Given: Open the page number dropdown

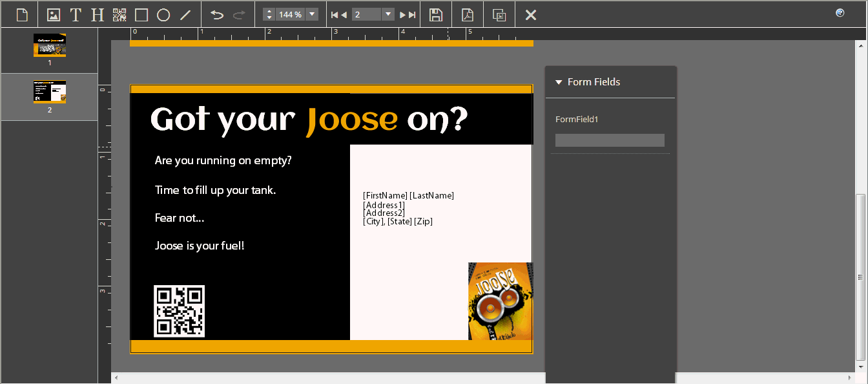Looking at the screenshot, I should (x=388, y=14).
